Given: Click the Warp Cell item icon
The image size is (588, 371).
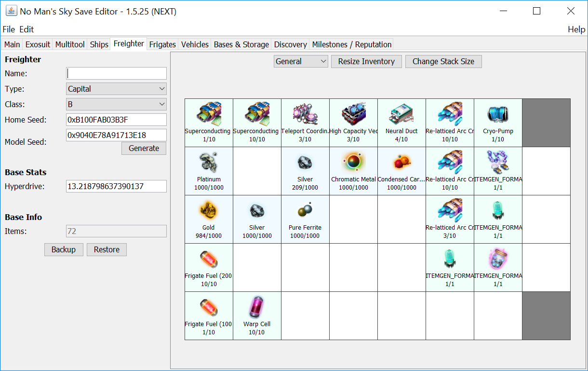Looking at the screenshot, I should tap(257, 307).
